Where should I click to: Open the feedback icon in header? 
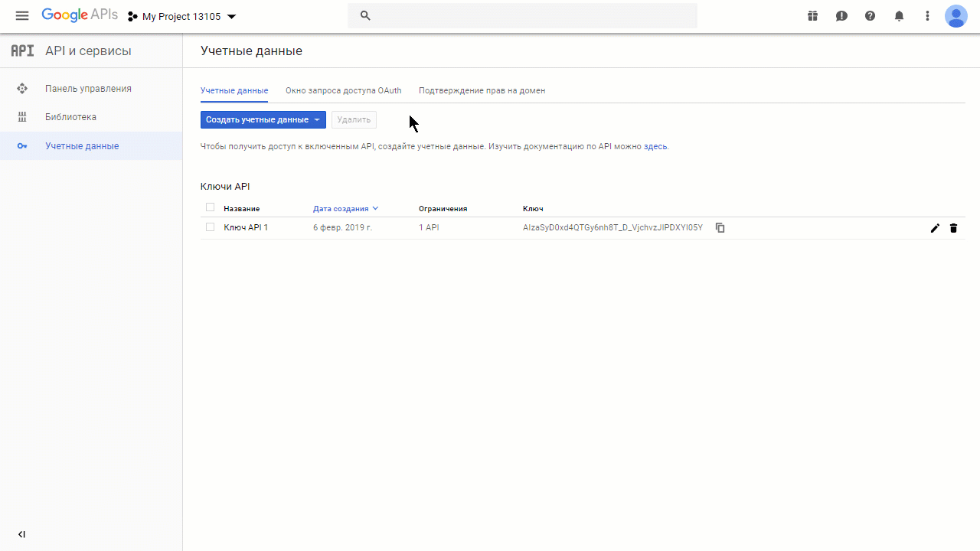[x=841, y=16]
